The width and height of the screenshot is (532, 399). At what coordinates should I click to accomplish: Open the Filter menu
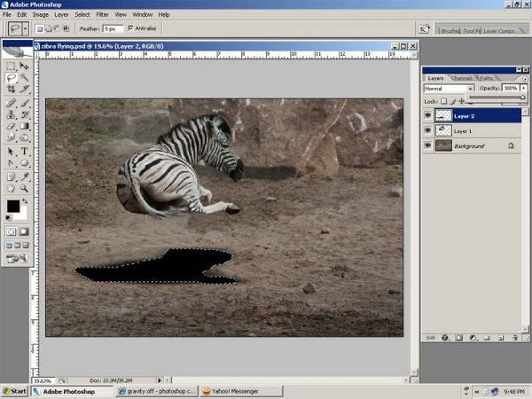(102, 14)
